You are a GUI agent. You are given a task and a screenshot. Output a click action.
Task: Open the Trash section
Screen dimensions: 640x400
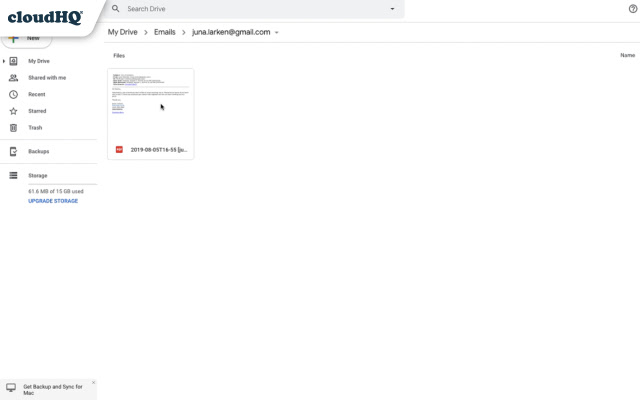pos(35,128)
